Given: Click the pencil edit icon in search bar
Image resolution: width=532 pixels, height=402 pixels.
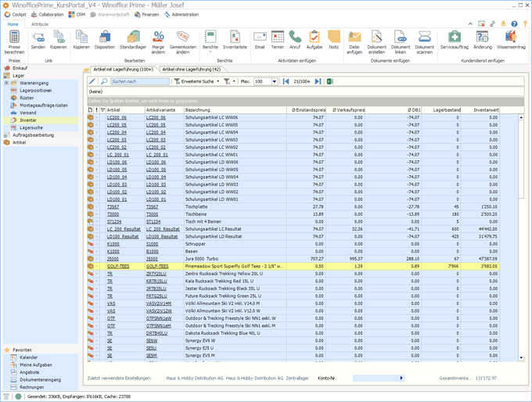Looking at the screenshot, I should [92, 81].
